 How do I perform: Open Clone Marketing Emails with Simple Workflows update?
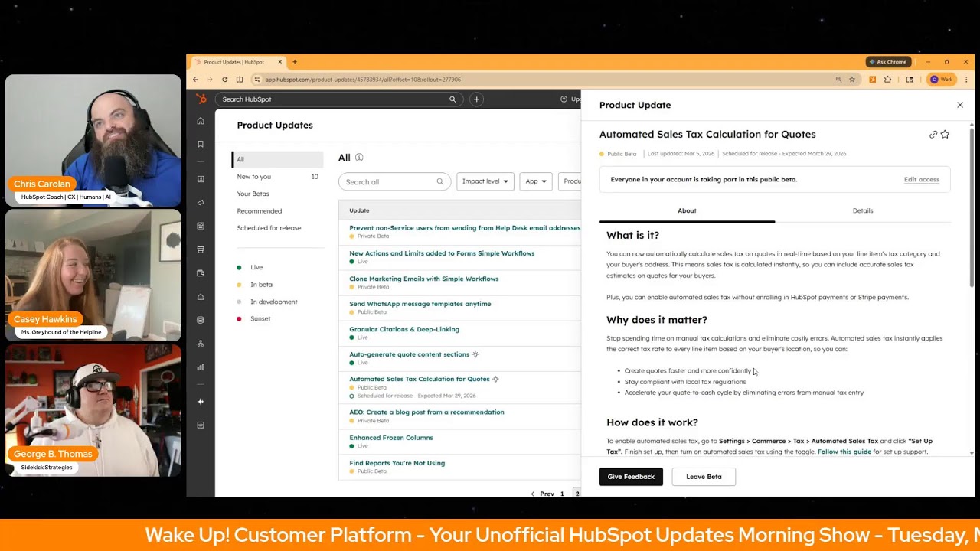[423, 279]
